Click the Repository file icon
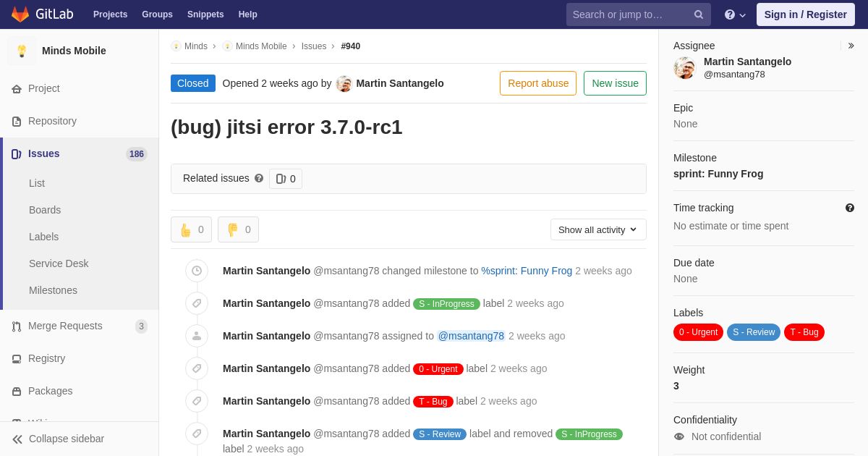Screen dimensions: 868x456 [x=17, y=122]
